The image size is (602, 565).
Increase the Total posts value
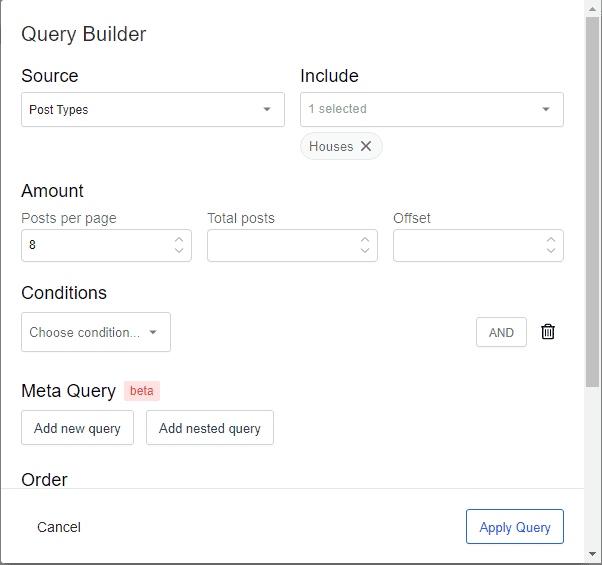tap(364, 240)
